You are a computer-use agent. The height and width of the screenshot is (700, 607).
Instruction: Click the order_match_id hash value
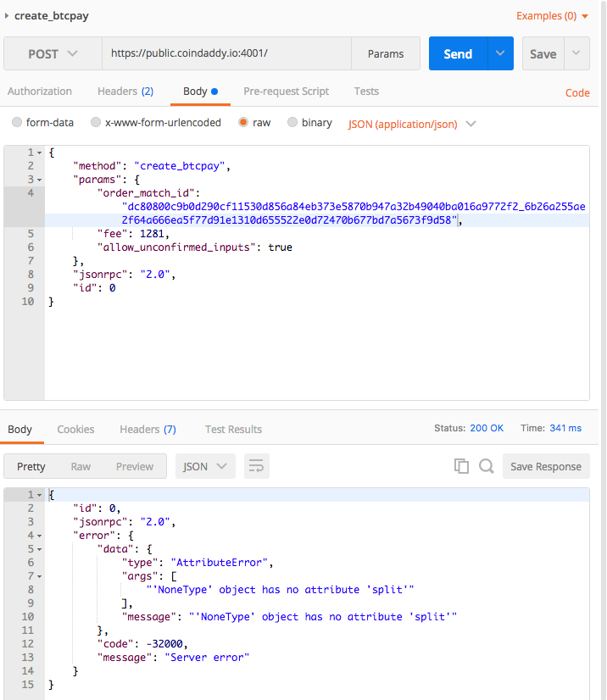click(x=353, y=213)
